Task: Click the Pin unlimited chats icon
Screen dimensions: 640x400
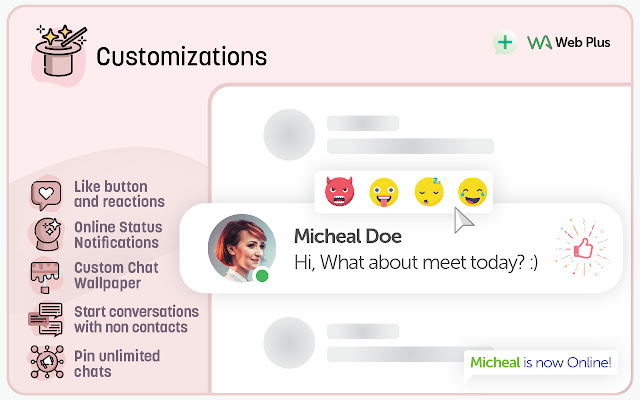Action: click(46, 362)
